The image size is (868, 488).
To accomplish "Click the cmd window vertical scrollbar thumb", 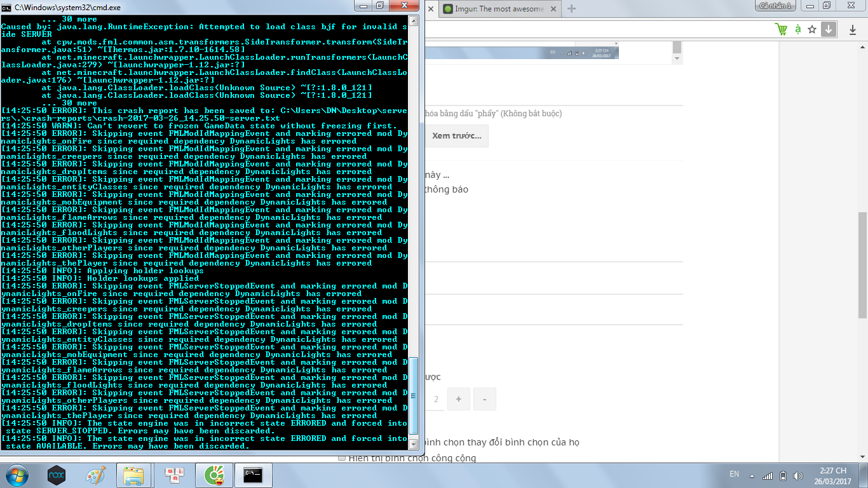I will [x=414, y=396].
